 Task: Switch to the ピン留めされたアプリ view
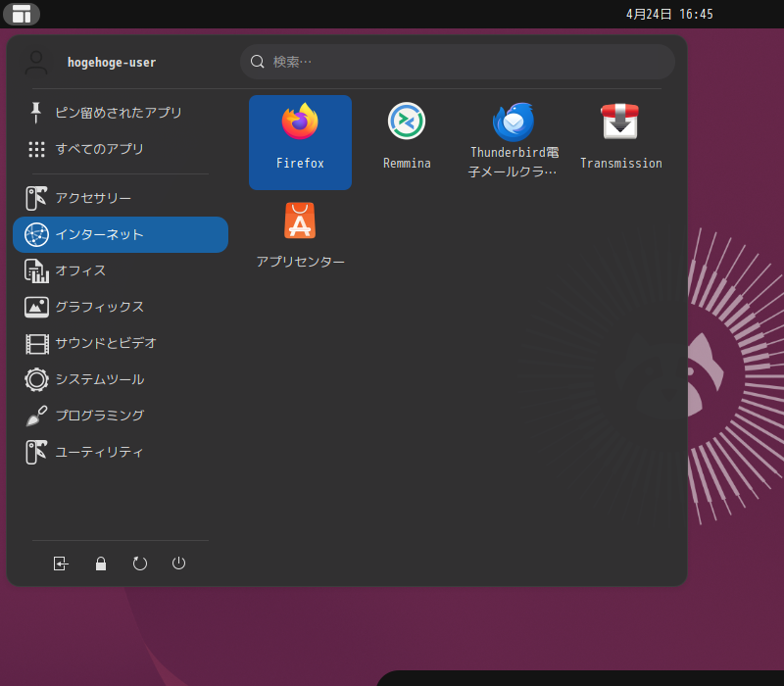(118, 113)
